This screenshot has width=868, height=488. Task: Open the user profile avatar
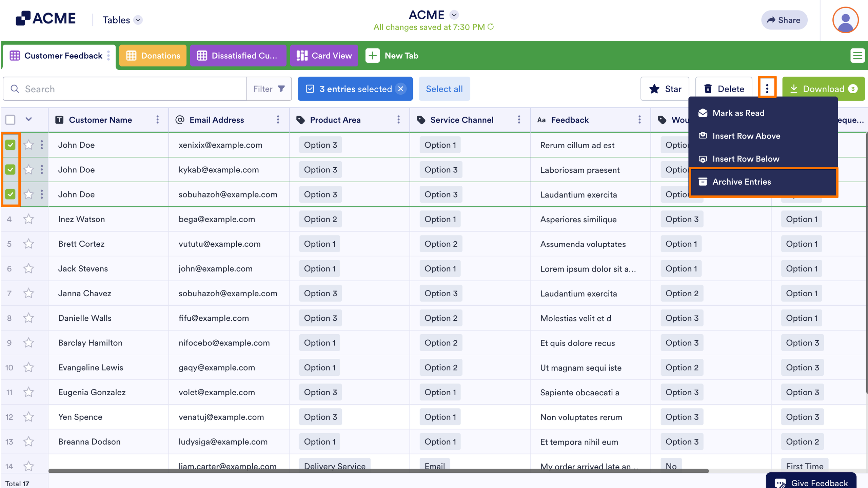(845, 20)
